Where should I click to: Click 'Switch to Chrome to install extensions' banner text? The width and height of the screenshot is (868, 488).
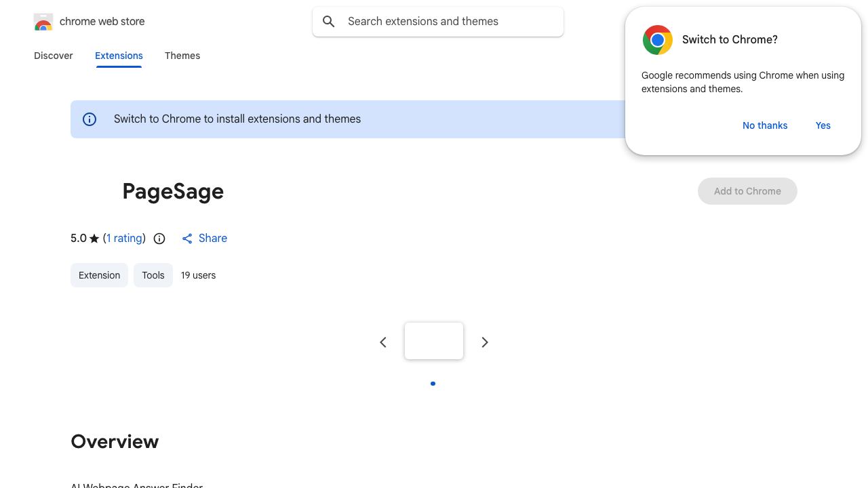(x=237, y=119)
